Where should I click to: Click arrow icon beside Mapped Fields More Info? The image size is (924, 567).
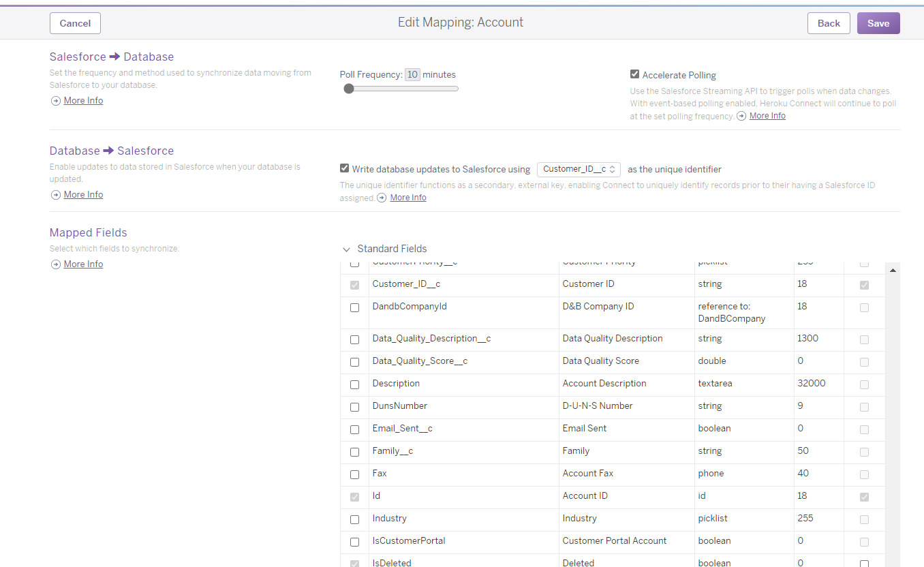[56, 264]
